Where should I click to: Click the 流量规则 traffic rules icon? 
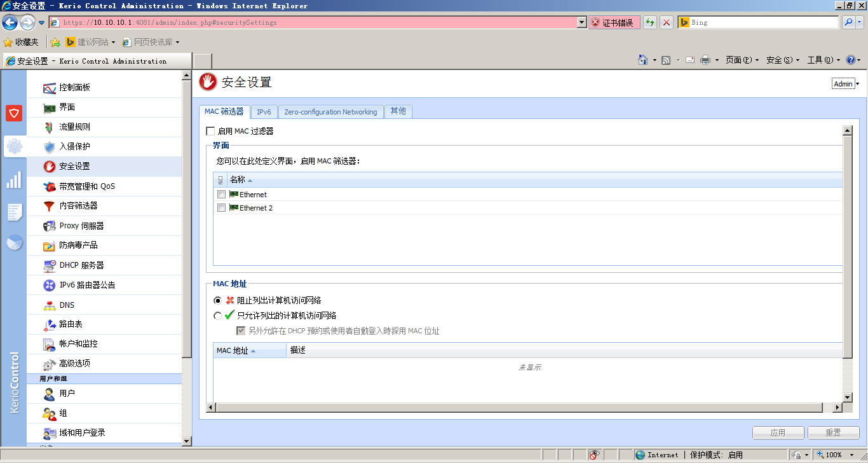pyautogui.click(x=50, y=127)
